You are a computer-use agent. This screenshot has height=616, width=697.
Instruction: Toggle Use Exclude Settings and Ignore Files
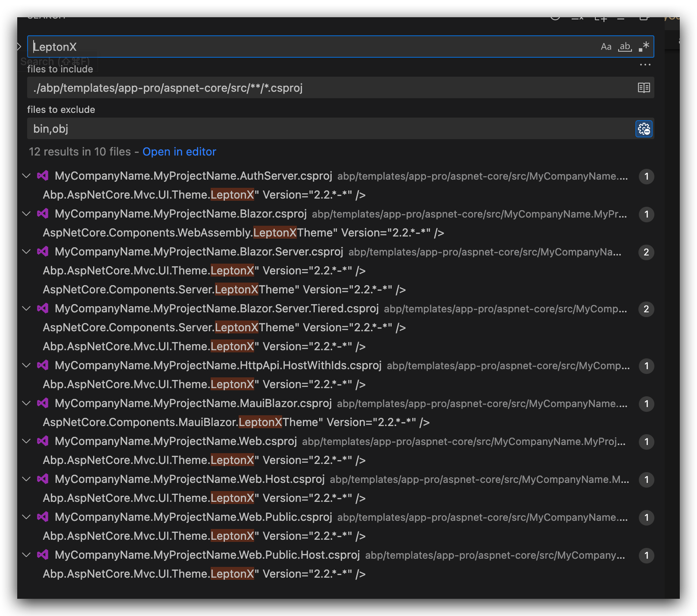click(x=644, y=129)
